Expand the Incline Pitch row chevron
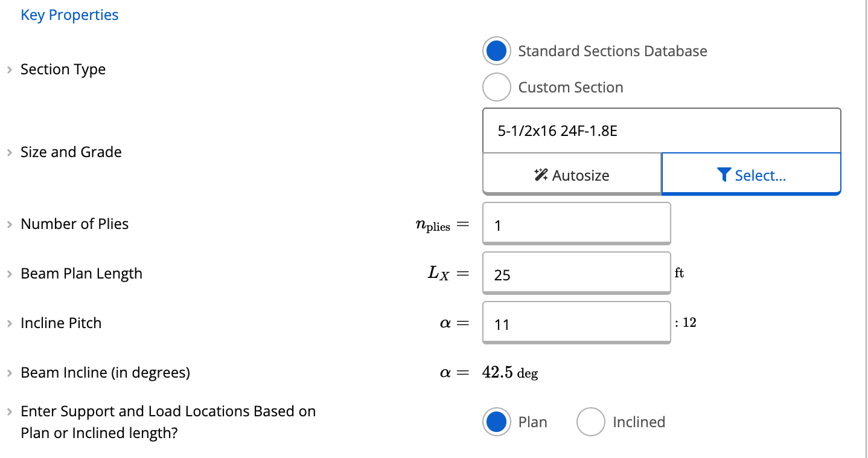 tap(10, 323)
